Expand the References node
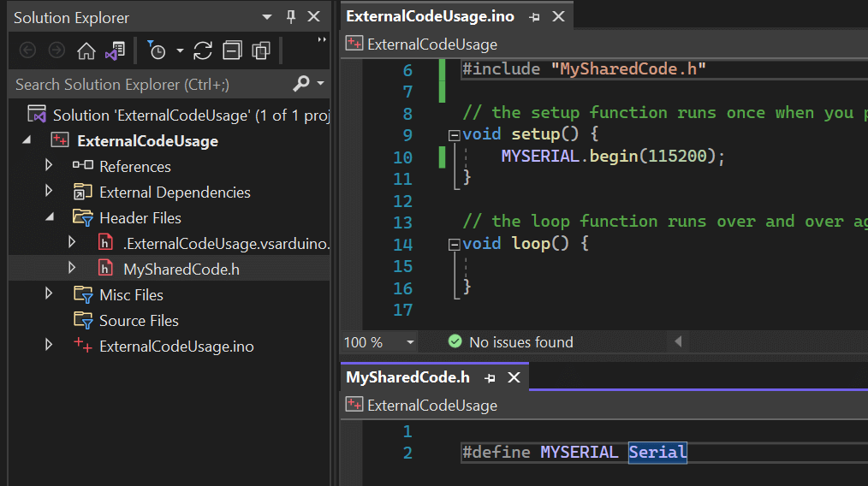The image size is (868, 486). (x=49, y=165)
